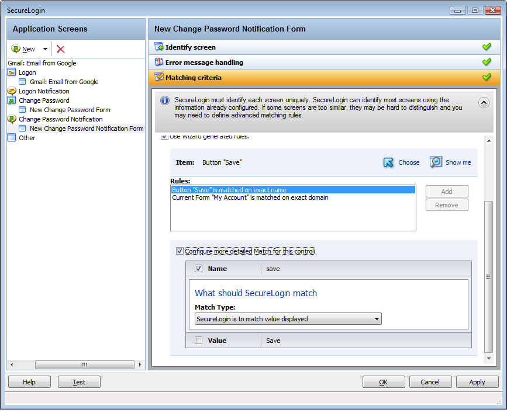Click the New screen toolbar icon
This screenshot has height=420, width=507.
click(16, 49)
